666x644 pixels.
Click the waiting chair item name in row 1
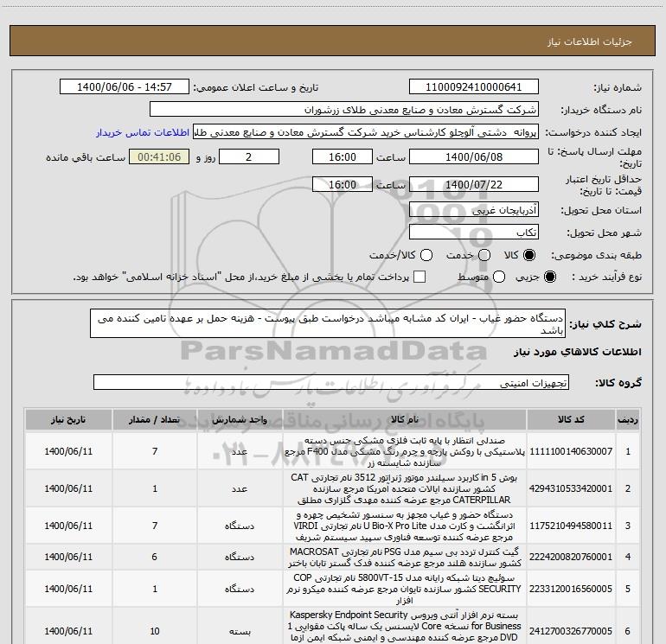coord(405,452)
